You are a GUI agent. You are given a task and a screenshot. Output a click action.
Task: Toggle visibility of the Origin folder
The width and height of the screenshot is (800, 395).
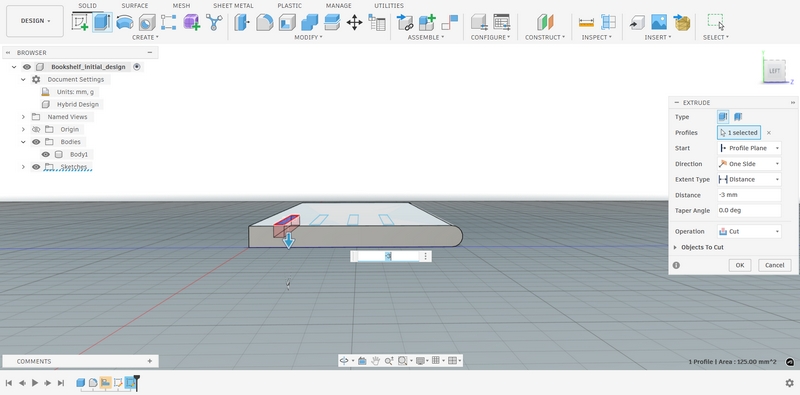pos(36,130)
